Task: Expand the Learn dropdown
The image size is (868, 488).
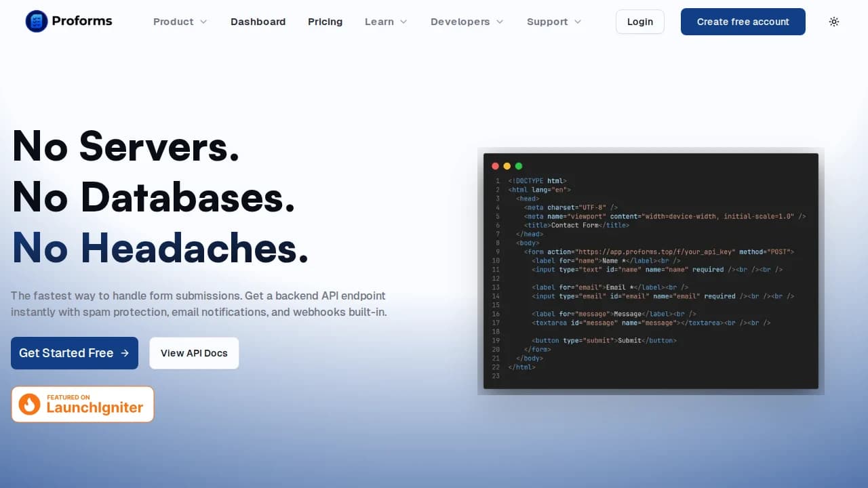Action: click(385, 22)
